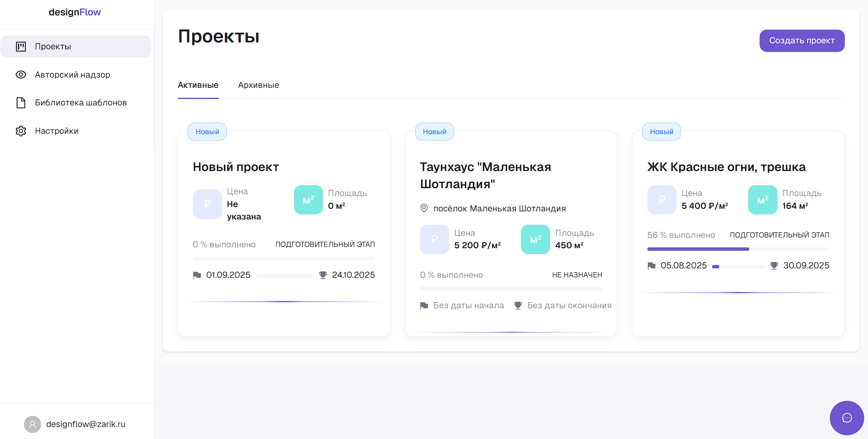The image size is (868, 439).
Task: Open the Таунхаус "Маленькая Шотландия" project title
Action: 485,175
